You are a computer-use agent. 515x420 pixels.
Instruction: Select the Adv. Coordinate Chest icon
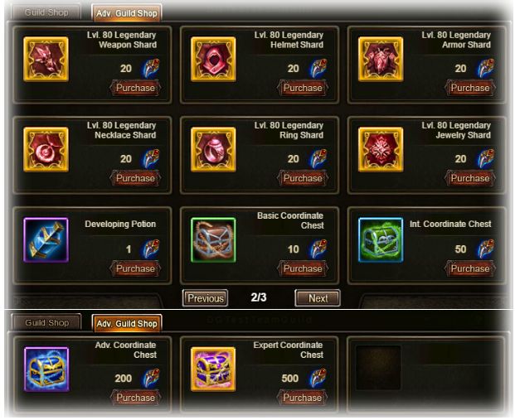[x=46, y=369]
